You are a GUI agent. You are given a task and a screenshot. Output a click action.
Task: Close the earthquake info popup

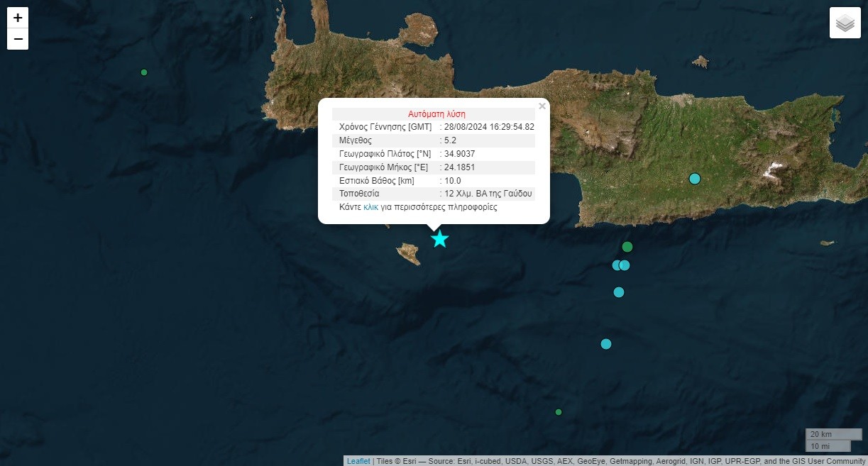tap(542, 106)
